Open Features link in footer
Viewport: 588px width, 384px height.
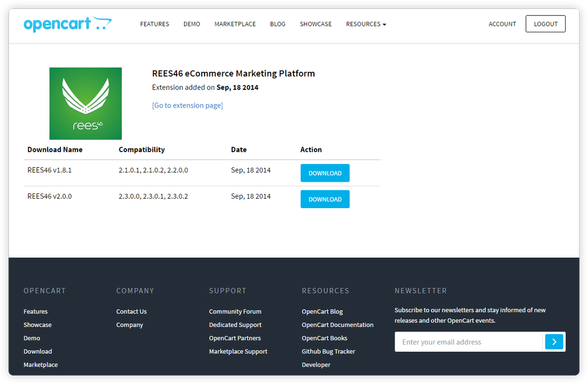pyautogui.click(x=36, y=311)
